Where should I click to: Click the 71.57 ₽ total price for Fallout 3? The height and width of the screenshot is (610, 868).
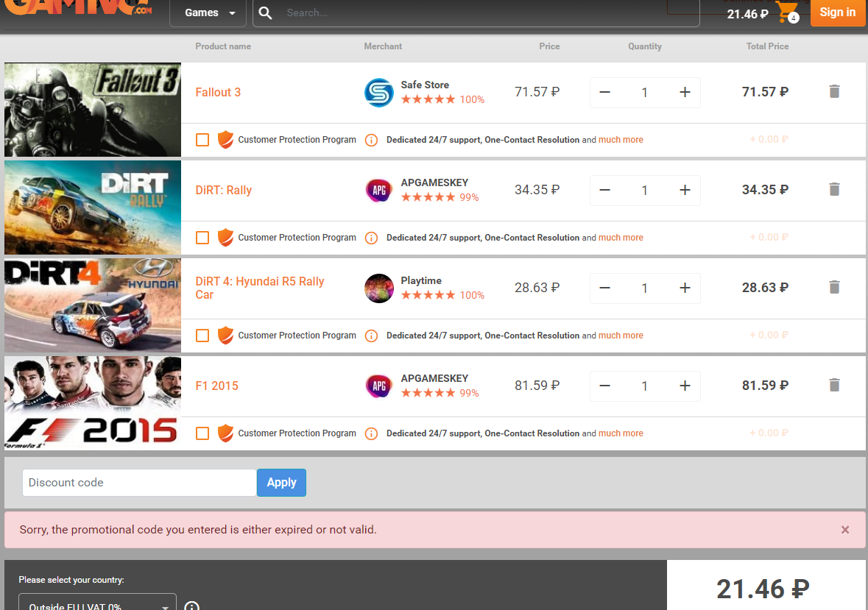tap(765, 92)
